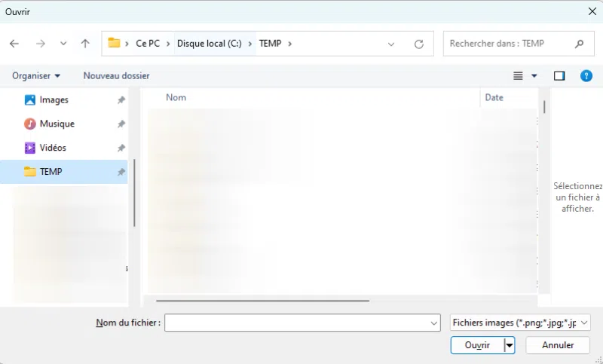Open the file name dropdown arrow
Viewport: 603px width, 364px height.
click(x=434, y=323)
